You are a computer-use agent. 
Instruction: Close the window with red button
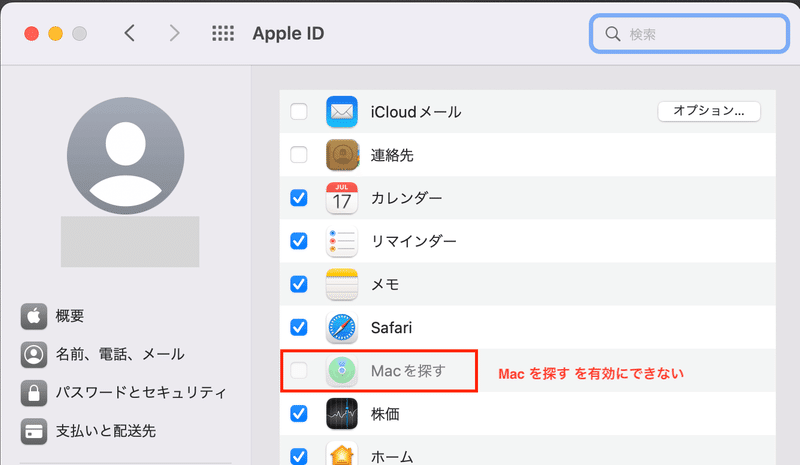[32, 34]
